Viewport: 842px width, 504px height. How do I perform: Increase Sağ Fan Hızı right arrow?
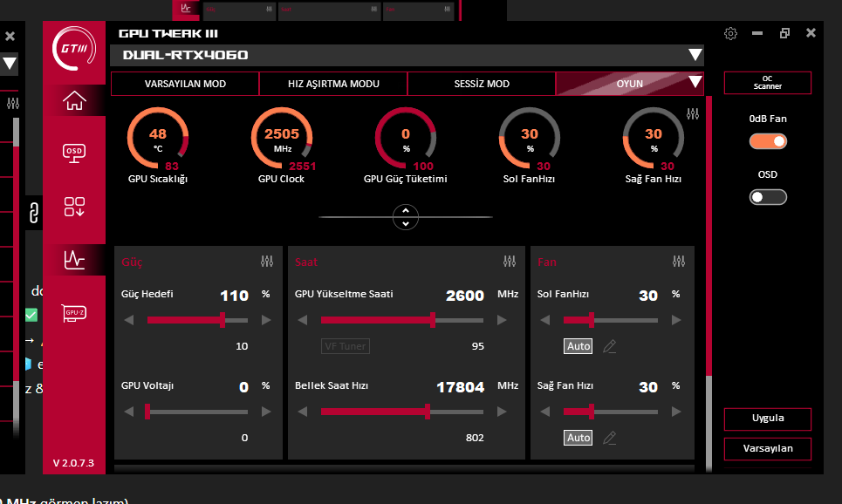coord(676,412)
